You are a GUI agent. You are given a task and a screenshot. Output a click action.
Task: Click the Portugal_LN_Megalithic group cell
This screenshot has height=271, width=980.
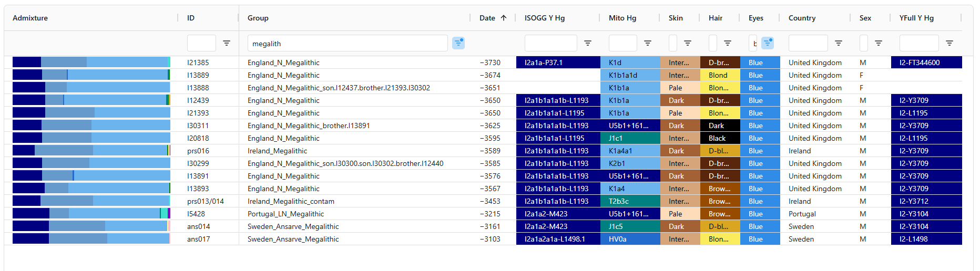[x=286, y=214]
